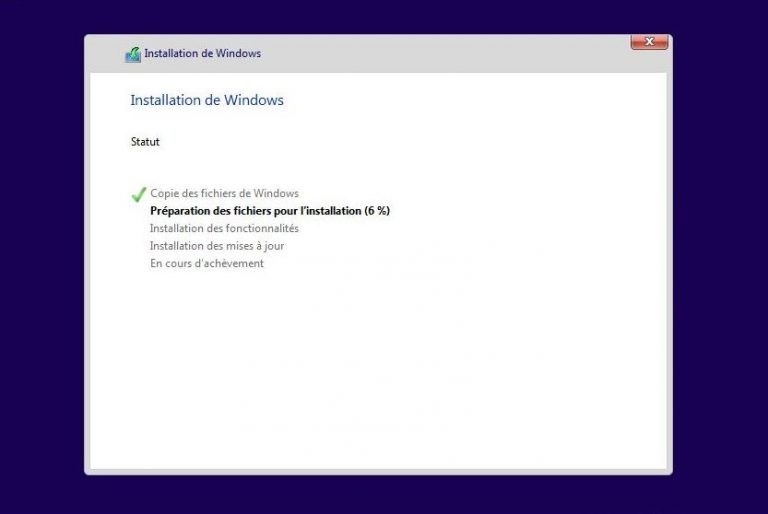Click the 'Statut' label
768x514 pixels.
(145, 142)
